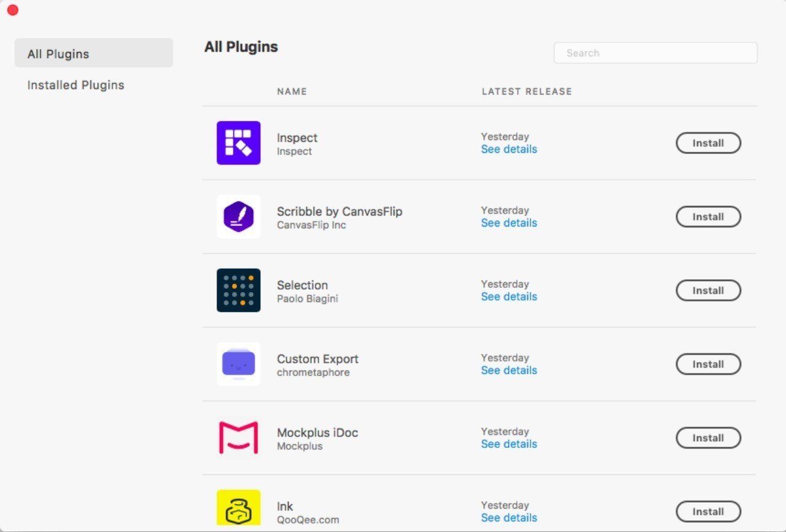Click the Custom Export plugin icon
786x532 pixels.
tap(238, 364)
